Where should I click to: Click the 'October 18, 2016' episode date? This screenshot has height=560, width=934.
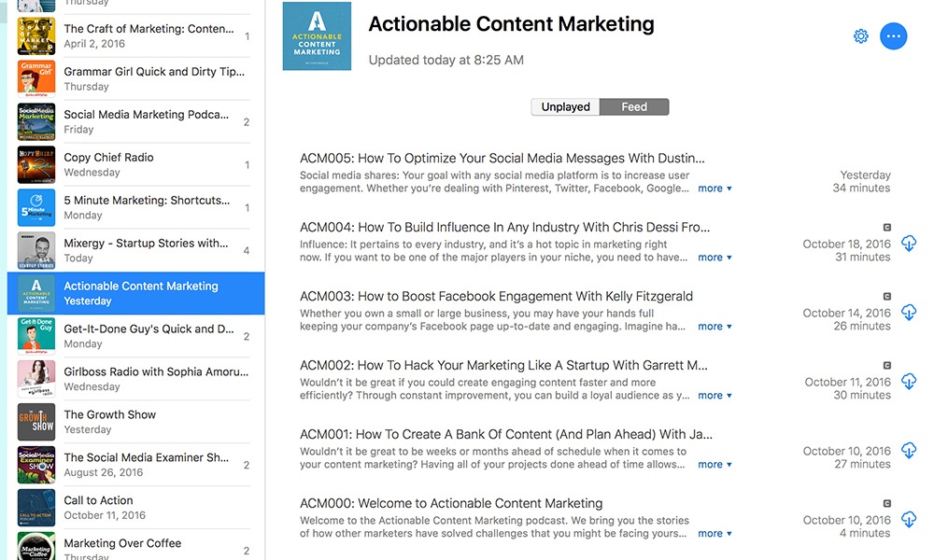(x=847, y=244)
